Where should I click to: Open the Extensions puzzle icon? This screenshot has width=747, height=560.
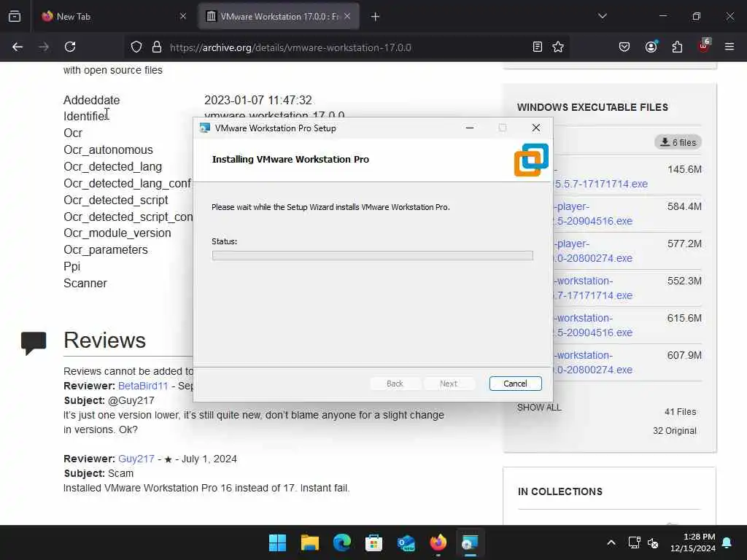coord(677,47)
